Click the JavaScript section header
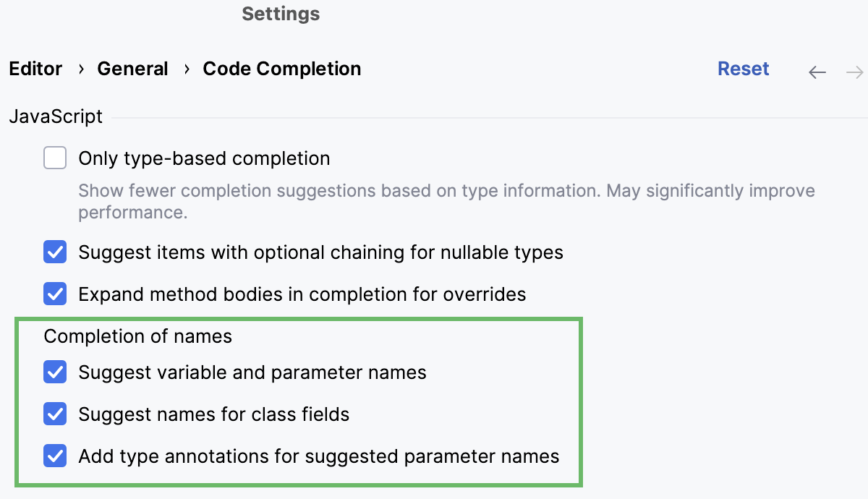This screenshot has width=868, height=499. pos(55,116)
